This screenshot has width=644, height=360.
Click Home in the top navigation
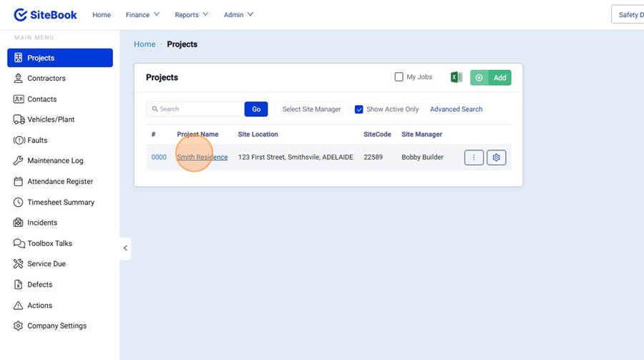tap(102, 15)
